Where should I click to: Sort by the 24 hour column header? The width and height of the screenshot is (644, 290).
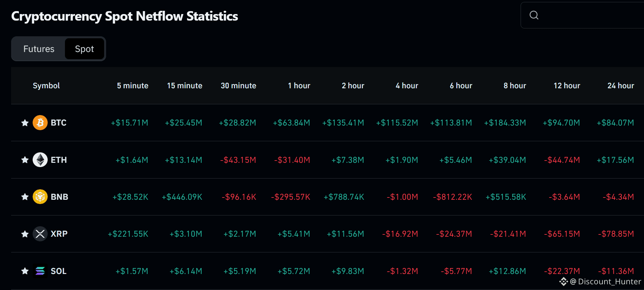click(620, 86)
